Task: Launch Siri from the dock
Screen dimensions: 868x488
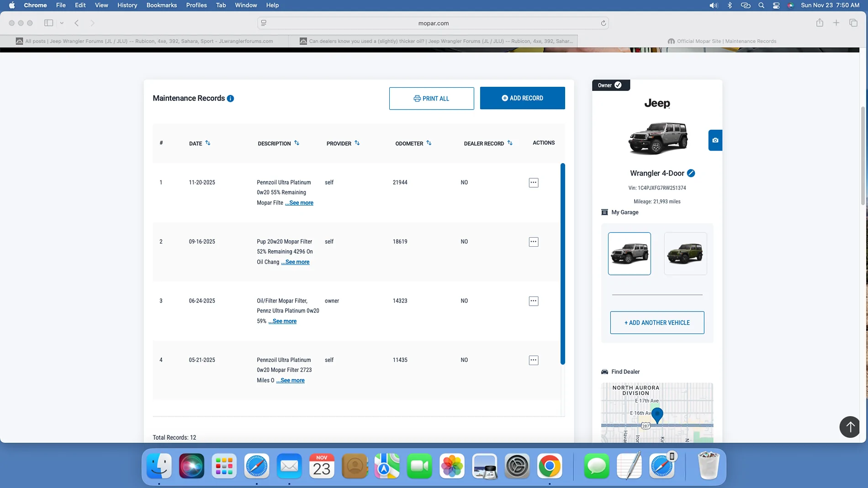Action: [191, 466]
